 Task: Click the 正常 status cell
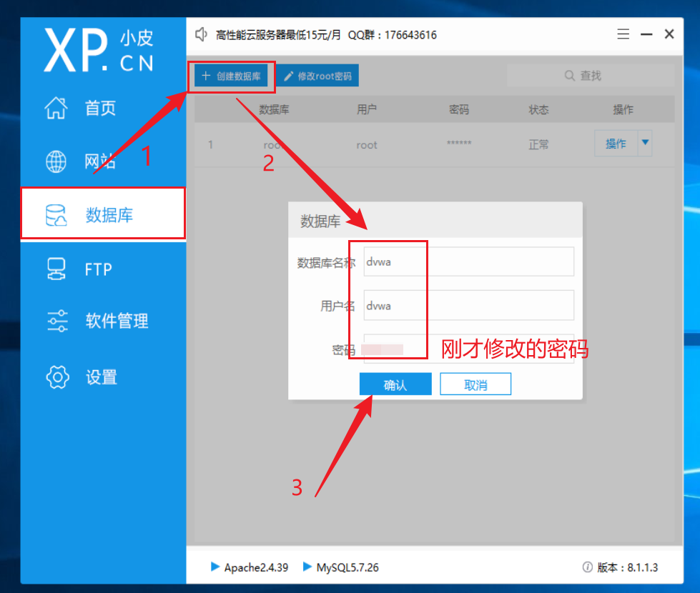tap(538, 144)
